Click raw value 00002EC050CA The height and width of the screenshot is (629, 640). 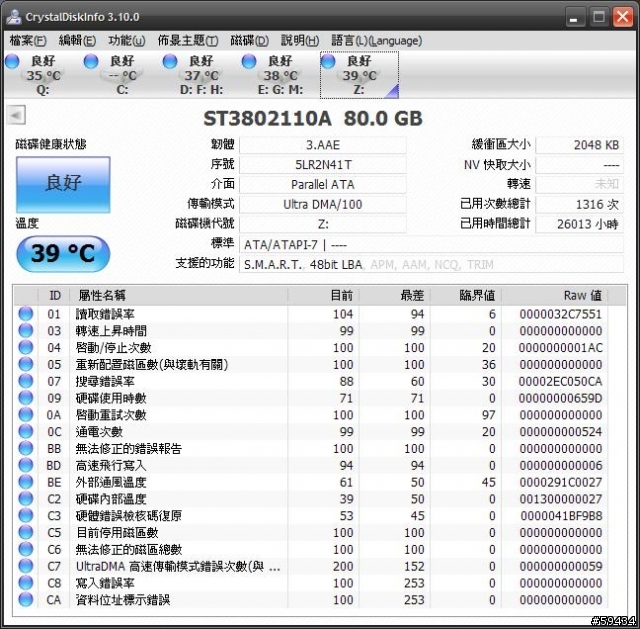tap(560, 381)
